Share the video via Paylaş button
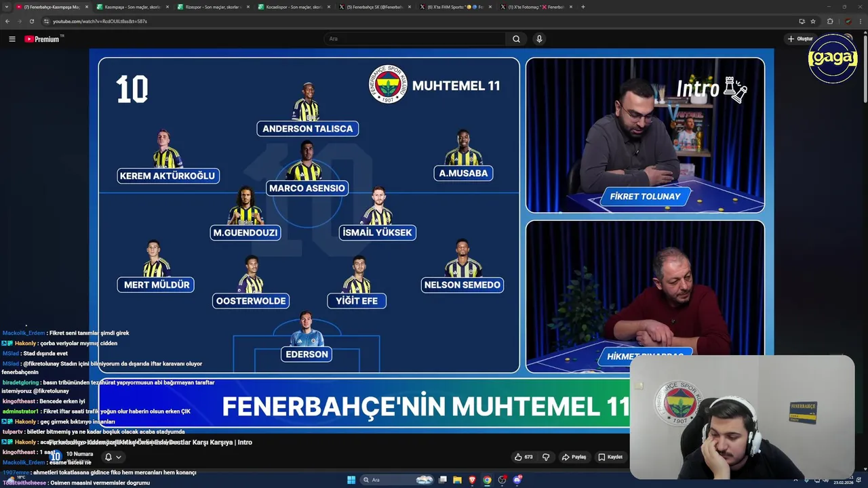868x488 pixels. click(574, 457)
